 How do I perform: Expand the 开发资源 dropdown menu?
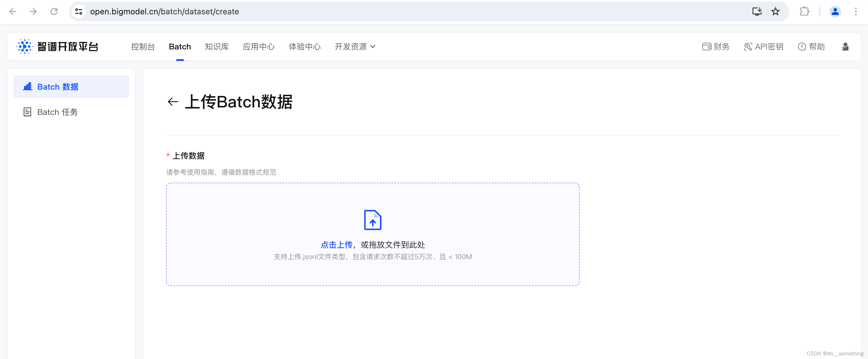[x=355, y=47]
